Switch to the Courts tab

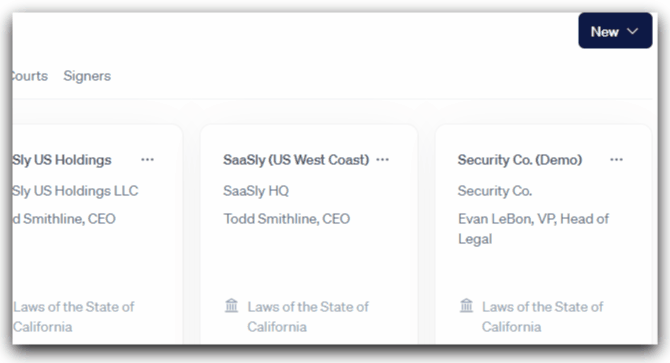coord(30,76)
